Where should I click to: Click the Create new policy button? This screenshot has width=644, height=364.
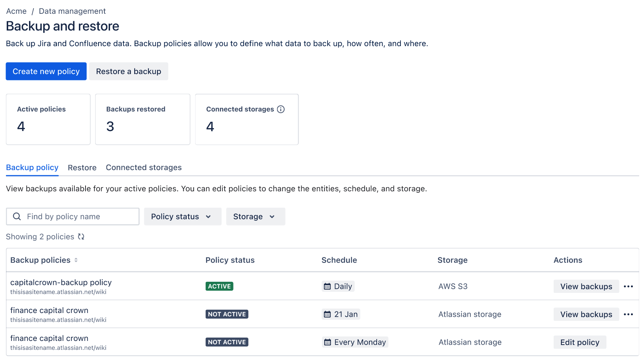click(46, 71)
